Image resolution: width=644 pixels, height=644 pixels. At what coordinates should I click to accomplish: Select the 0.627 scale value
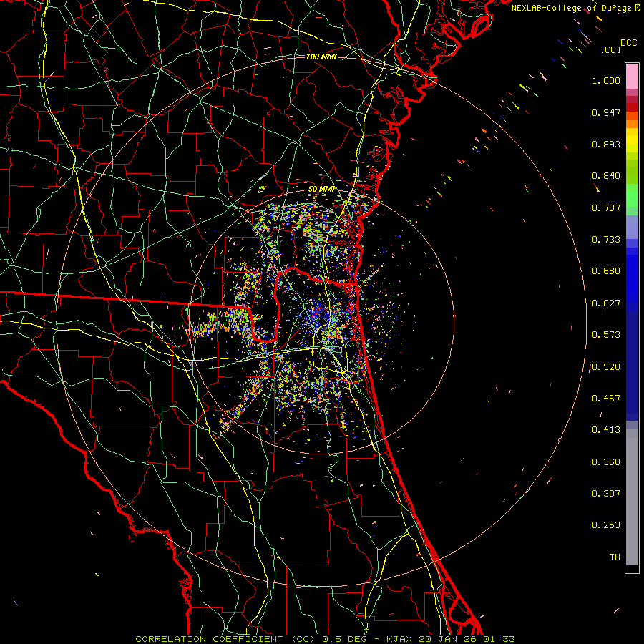point(606,303)
